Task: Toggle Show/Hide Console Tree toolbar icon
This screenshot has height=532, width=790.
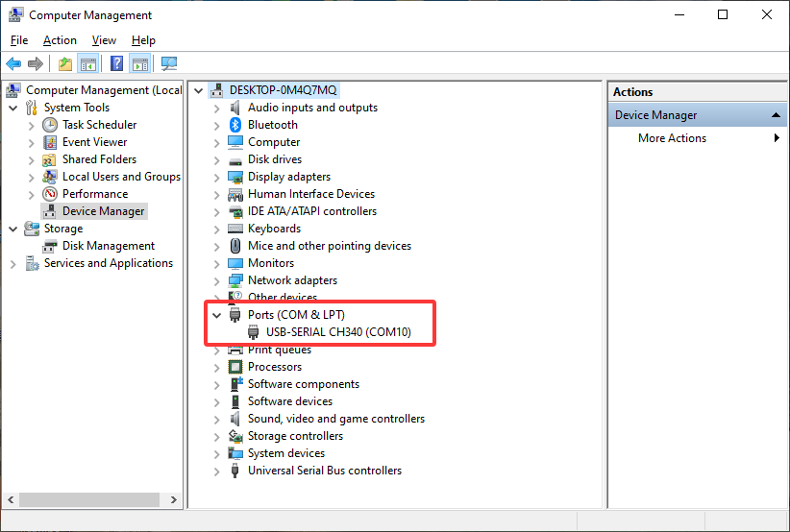Action: click(87, 64)
